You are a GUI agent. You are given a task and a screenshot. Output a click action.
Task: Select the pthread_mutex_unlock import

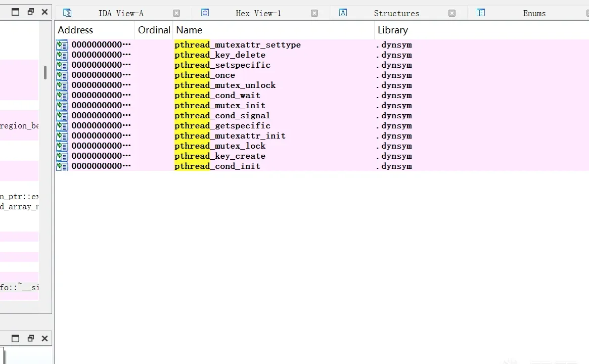(x=322, y=85)
